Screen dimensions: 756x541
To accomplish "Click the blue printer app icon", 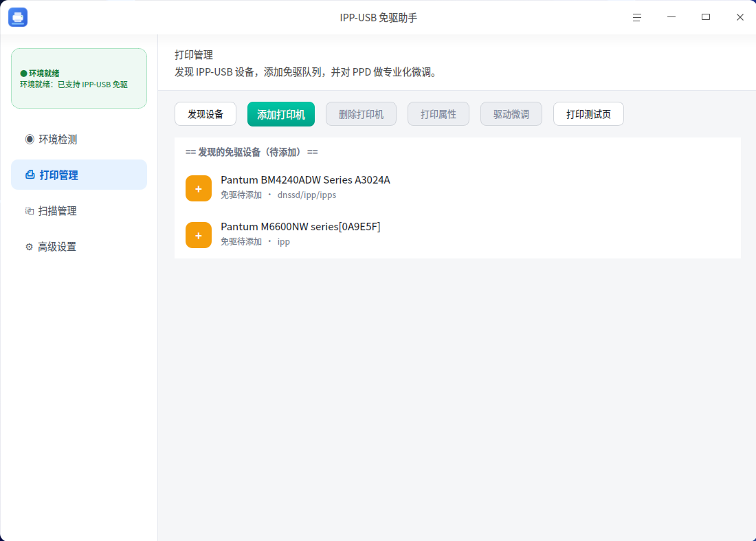I will (18, 17).
